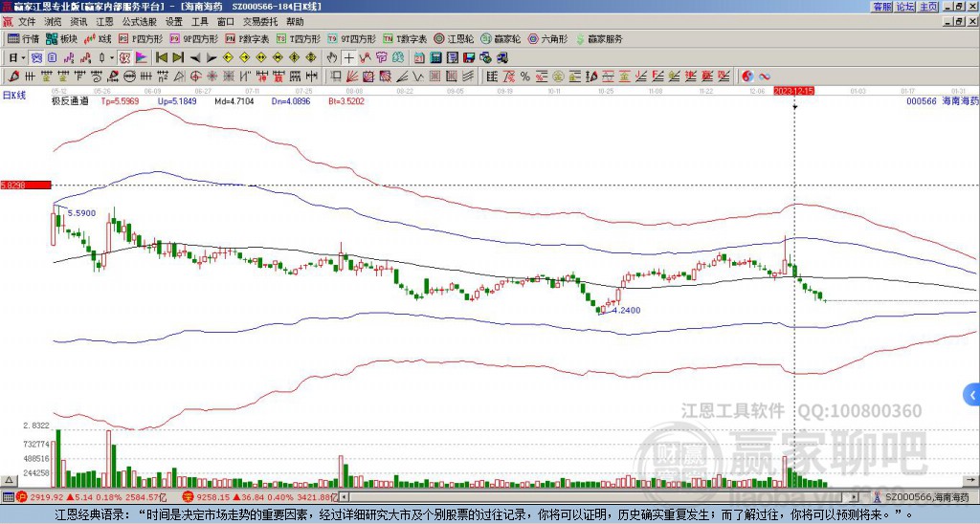Select the gold circle 金 tool icon
Image resolution: width=980 pixels, height=524 pixels.
(558, 76)
